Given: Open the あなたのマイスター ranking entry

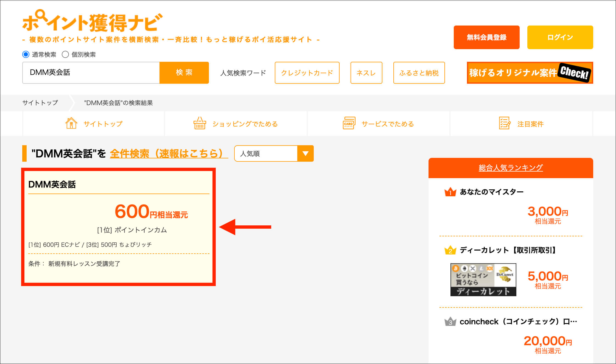Looking at the screenshot, I should (x=491, y=192).
